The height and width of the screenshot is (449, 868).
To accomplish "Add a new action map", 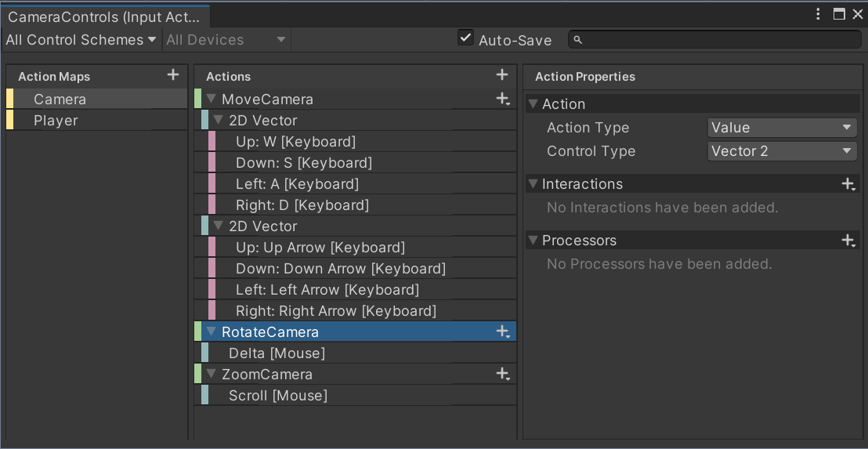I will coord(173,75).
